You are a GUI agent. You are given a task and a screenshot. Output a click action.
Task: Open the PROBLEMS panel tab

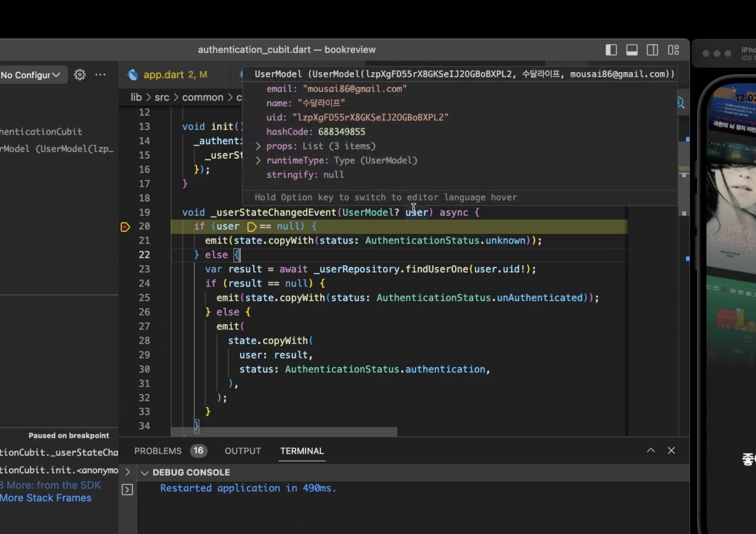pyautogui.click(x=158, y=451)
